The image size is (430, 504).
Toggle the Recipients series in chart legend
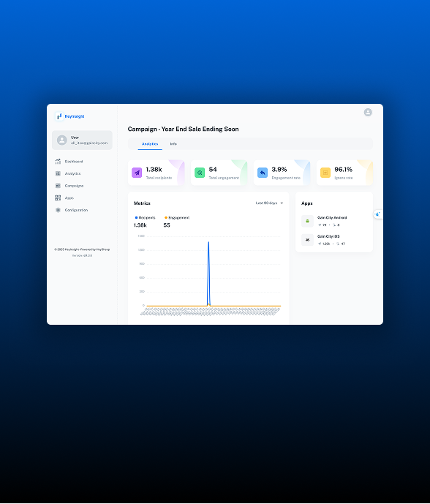pyautogui.click(x=146, y=217)
